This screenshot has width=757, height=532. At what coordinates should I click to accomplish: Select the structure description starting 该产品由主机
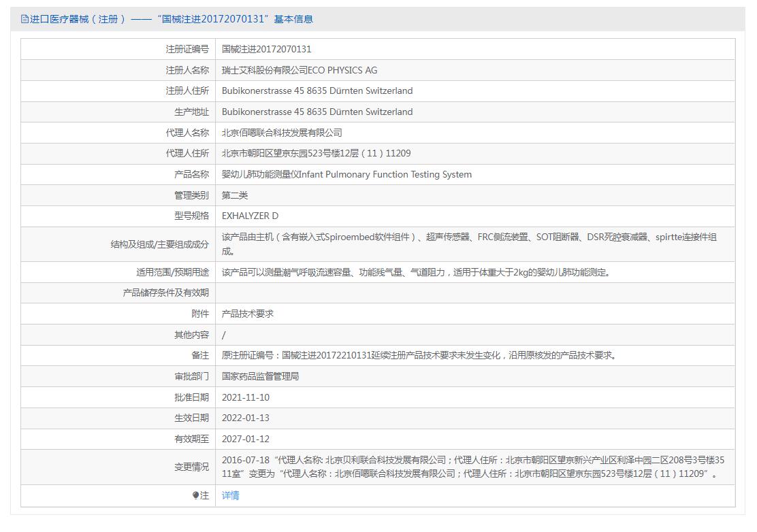[469, 244]
